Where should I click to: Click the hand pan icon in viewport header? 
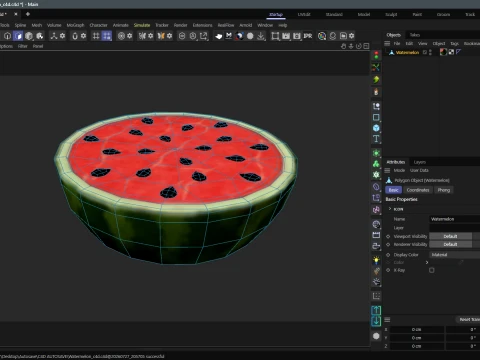343,46
